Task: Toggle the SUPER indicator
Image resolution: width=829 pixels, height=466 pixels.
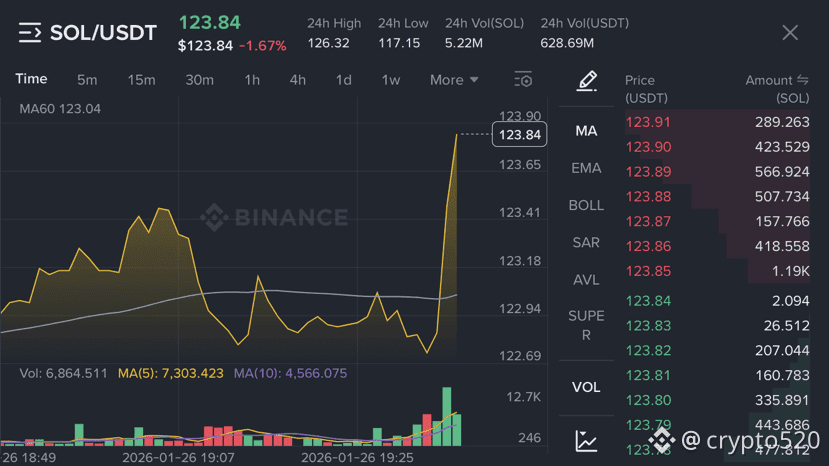Action: pos(586,325)
